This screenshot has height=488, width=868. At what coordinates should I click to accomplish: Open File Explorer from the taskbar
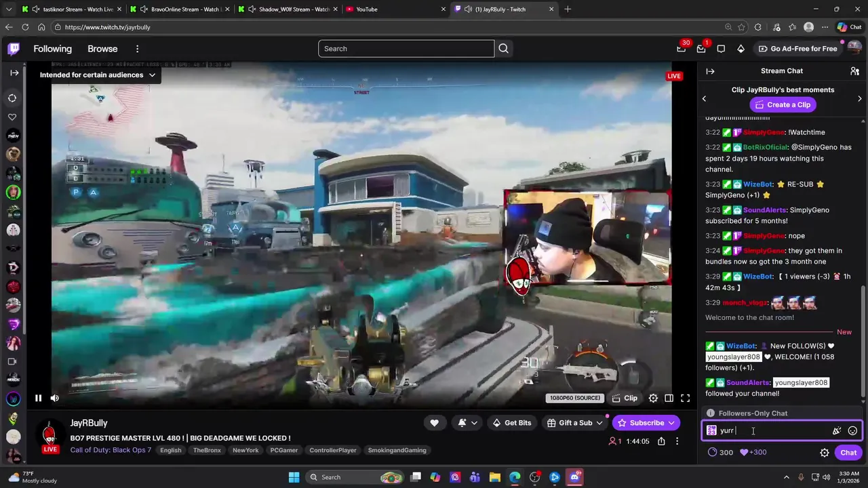point(495,477)
